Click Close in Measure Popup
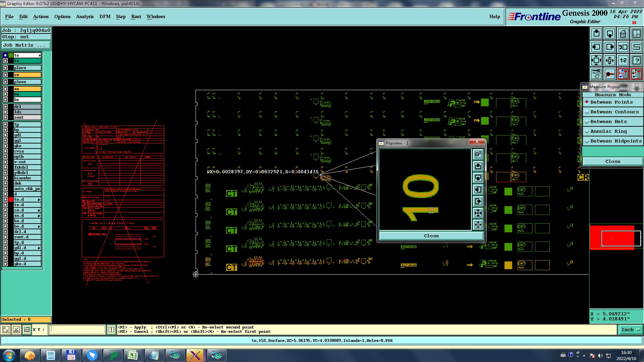644x362 pixels. pos(612,162)
